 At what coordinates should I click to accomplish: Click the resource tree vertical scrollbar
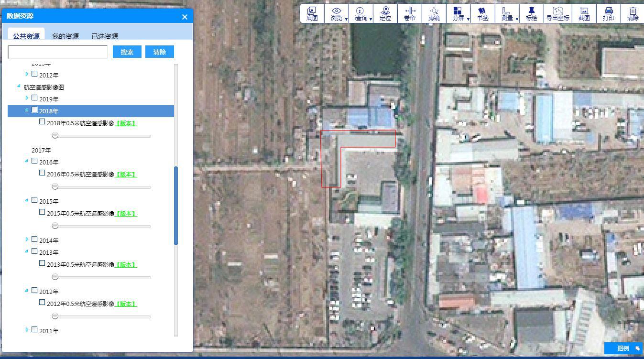176,206
